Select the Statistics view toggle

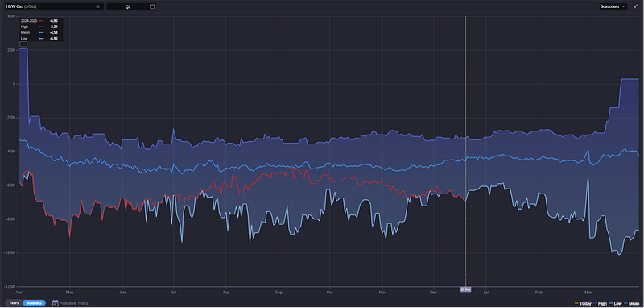(34, 303)
